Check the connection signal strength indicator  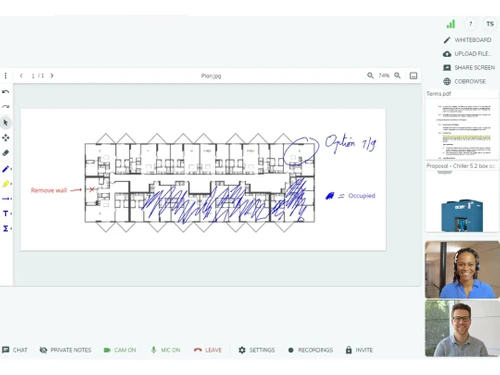pos(451,24)
